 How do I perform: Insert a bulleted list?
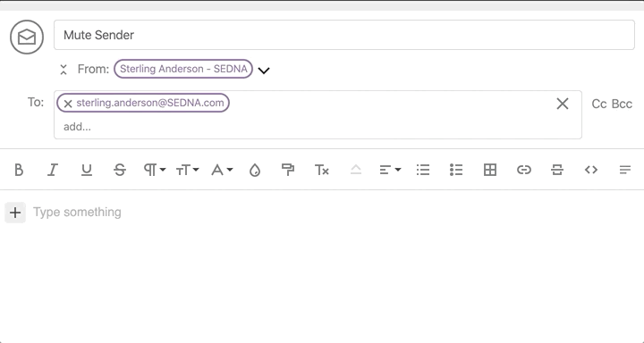(x=456, y=170)
